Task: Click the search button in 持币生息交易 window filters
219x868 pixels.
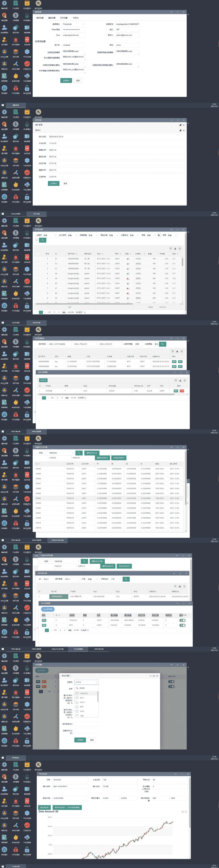Action: point(126,579)
